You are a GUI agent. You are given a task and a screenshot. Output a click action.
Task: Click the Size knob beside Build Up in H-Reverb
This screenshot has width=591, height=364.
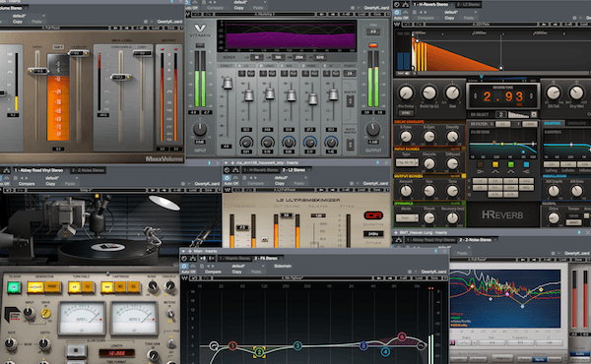(x=452, y=92)
